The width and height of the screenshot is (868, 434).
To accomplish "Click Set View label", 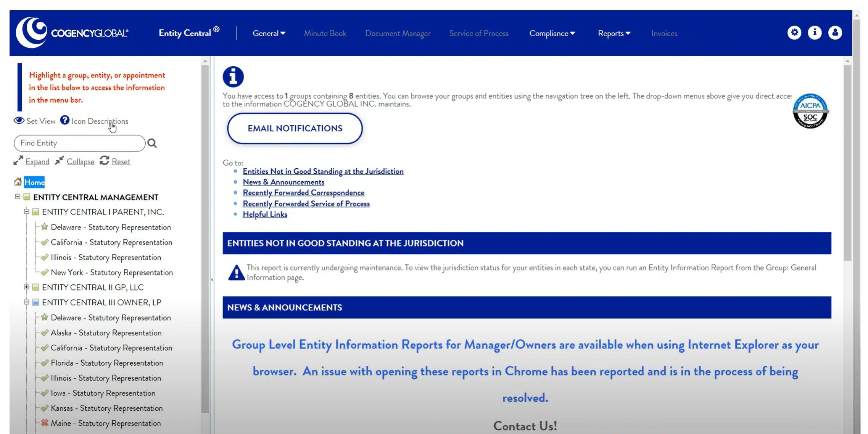I will tap(41, 121).
